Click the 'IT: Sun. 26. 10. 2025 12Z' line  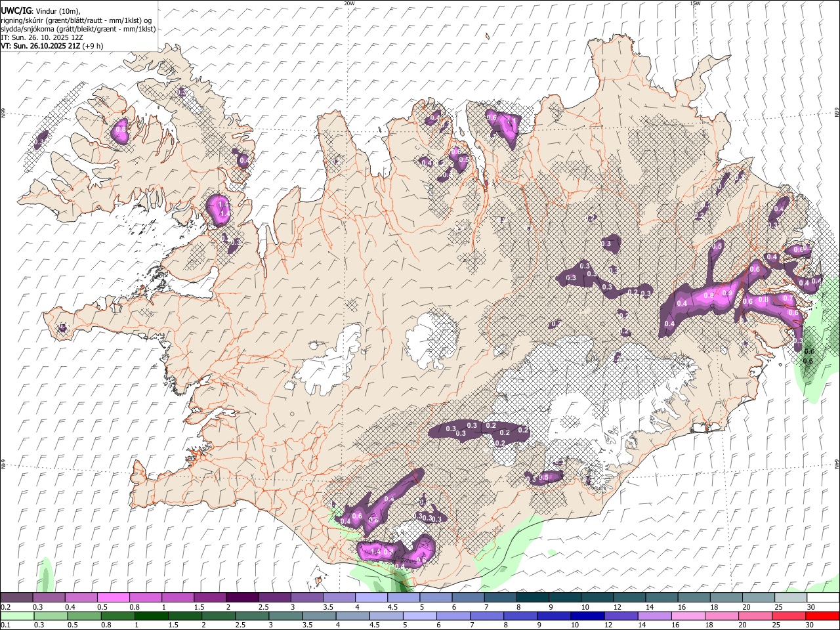tap(42, 37)
